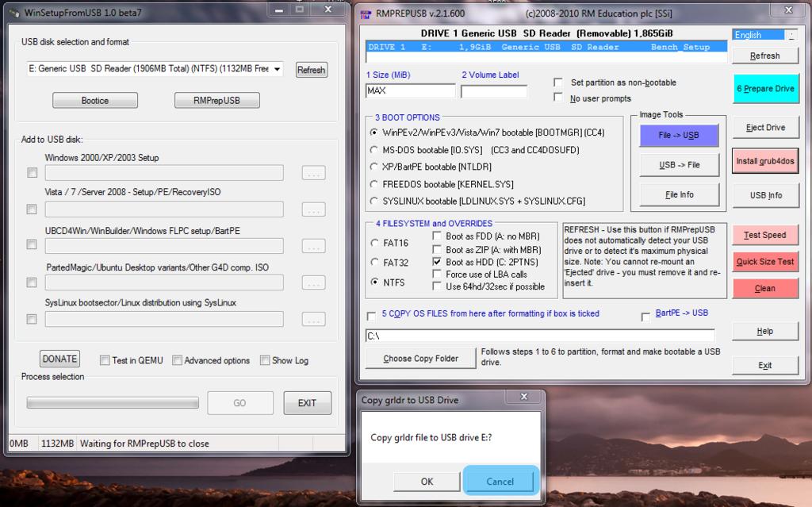Tick Vista / 7 / Server 2008 setup checkbox
The image size is (812, 507).
point(32,209)
